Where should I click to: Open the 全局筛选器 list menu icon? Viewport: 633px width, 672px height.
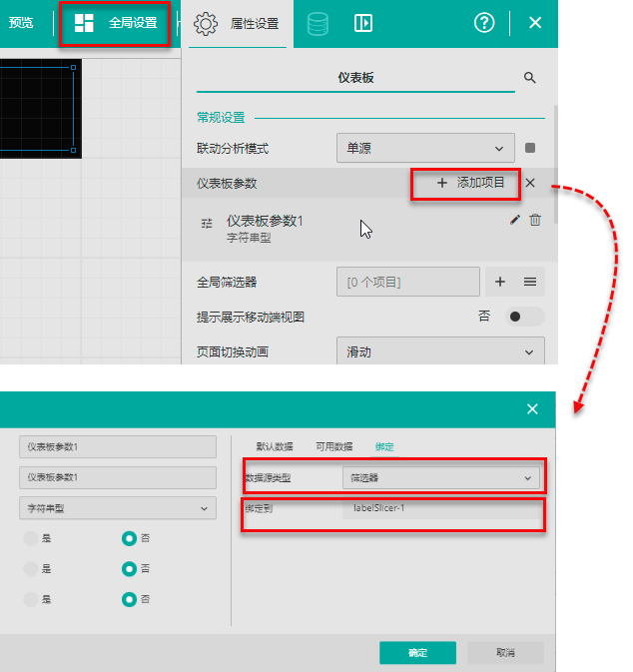coord(530,283)
